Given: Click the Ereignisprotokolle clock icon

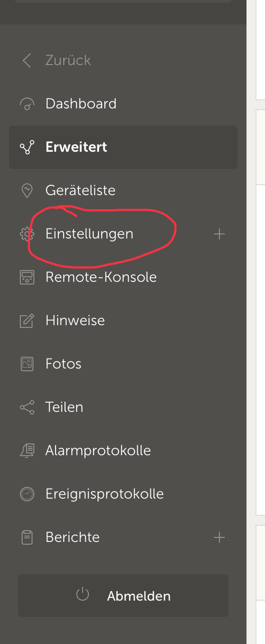Looking at the screenshot, I should pos(27,494).
